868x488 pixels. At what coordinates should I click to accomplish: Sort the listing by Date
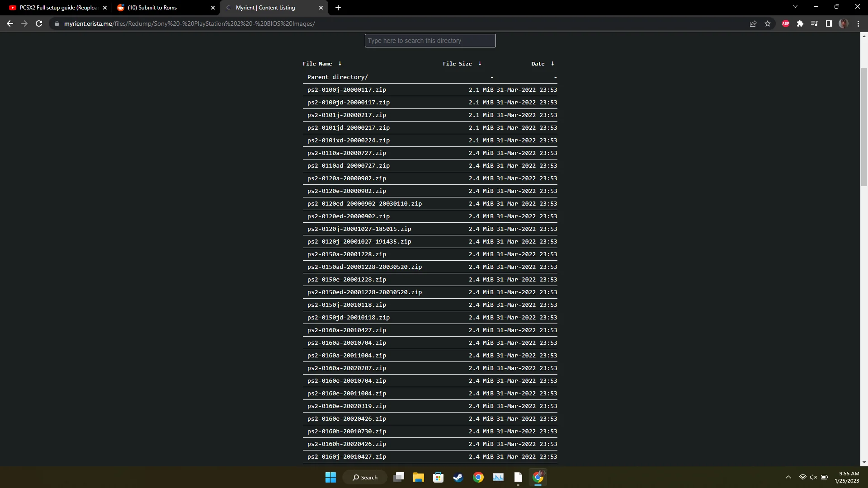[538, 63]
